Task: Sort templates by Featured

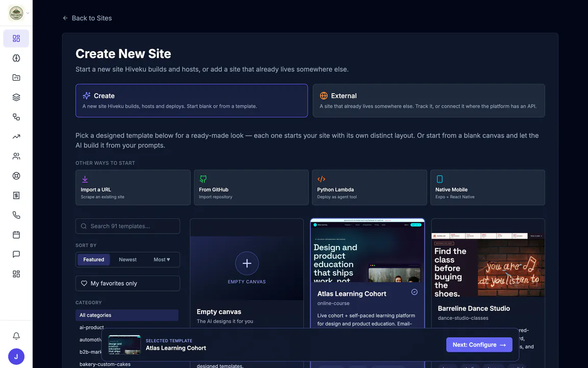Action: point(94,260)
